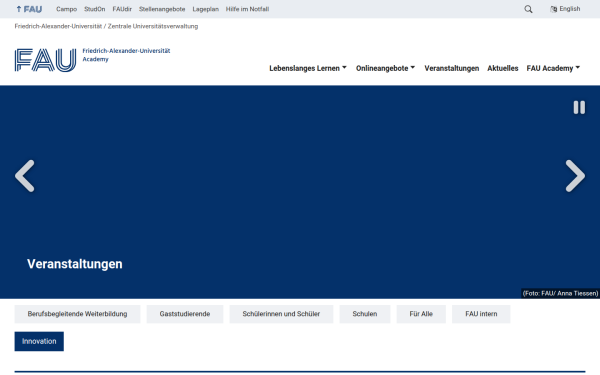
Task: Open the Lageplan link
Action: pos(205,9)
